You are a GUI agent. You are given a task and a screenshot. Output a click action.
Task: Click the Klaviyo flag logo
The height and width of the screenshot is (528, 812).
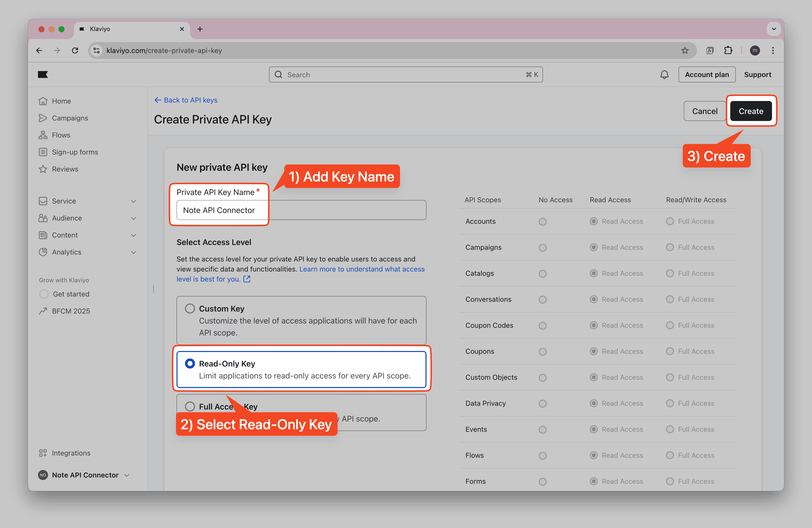click(x=43, y=74)
